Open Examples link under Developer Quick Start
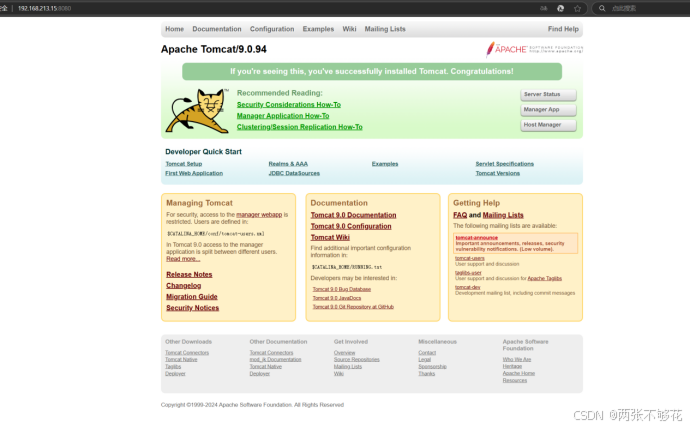 point(385,164)
